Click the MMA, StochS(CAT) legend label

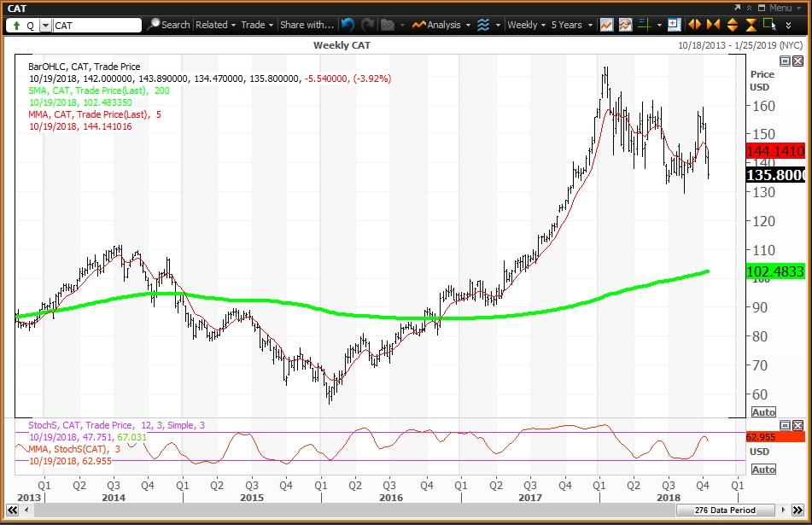click(74, 449)
